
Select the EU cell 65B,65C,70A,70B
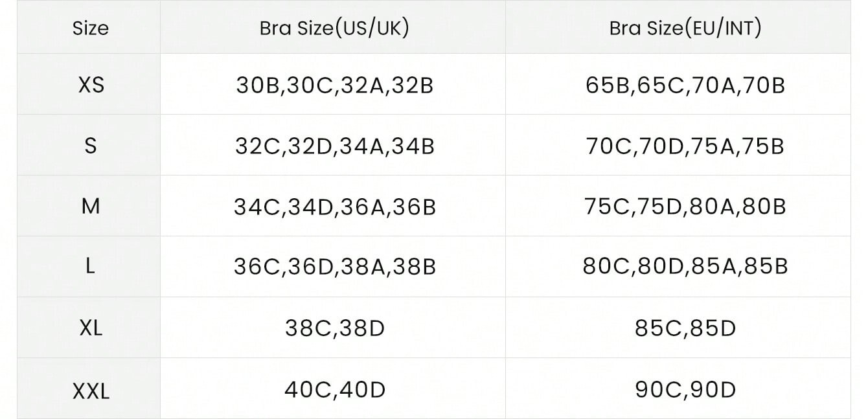[x=685, y=85]
